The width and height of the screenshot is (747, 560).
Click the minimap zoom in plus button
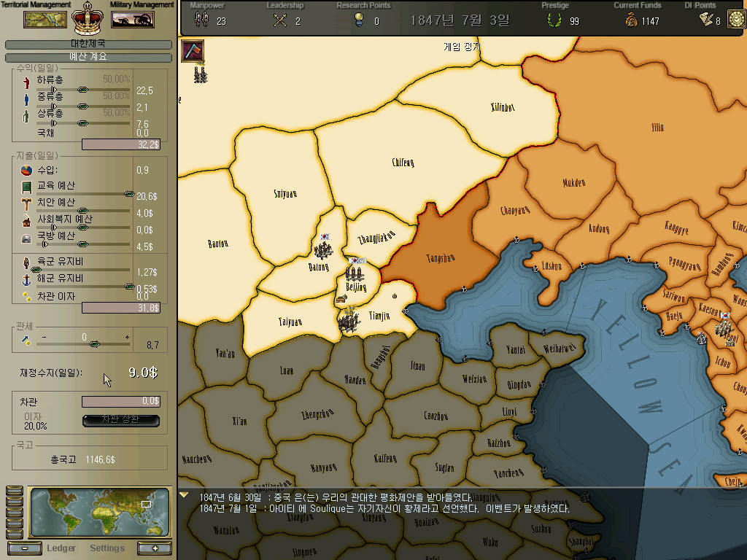pos(155,548)
